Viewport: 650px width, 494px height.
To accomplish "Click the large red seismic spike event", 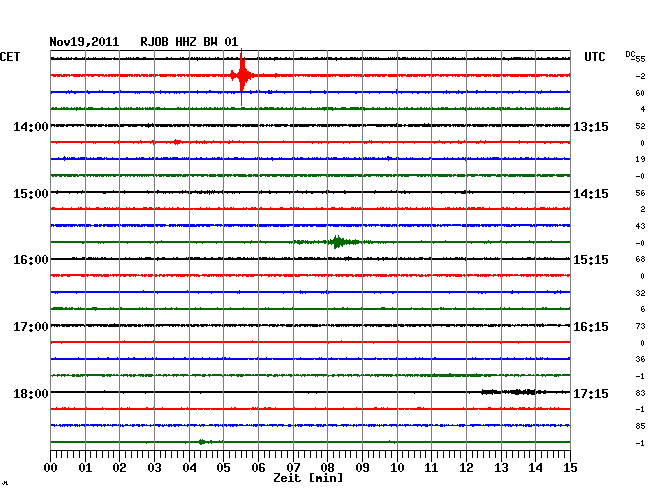I will pos(242,76).
